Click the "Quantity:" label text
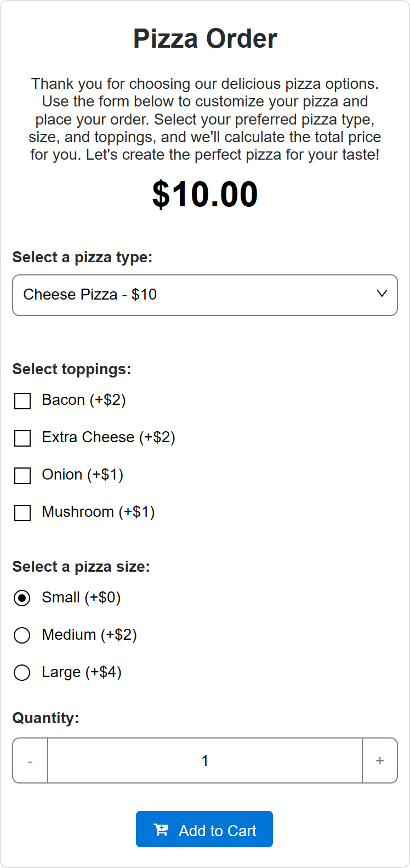 [x=45, y=718]
